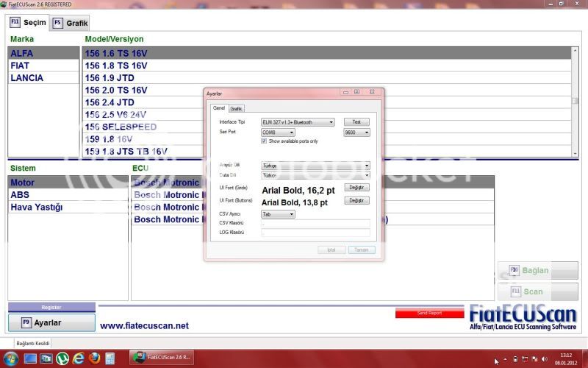Image resolution: width=588 pixels, height=368 pixels.
Task: Click the model list scroll-down arrow
Action: 575,154
